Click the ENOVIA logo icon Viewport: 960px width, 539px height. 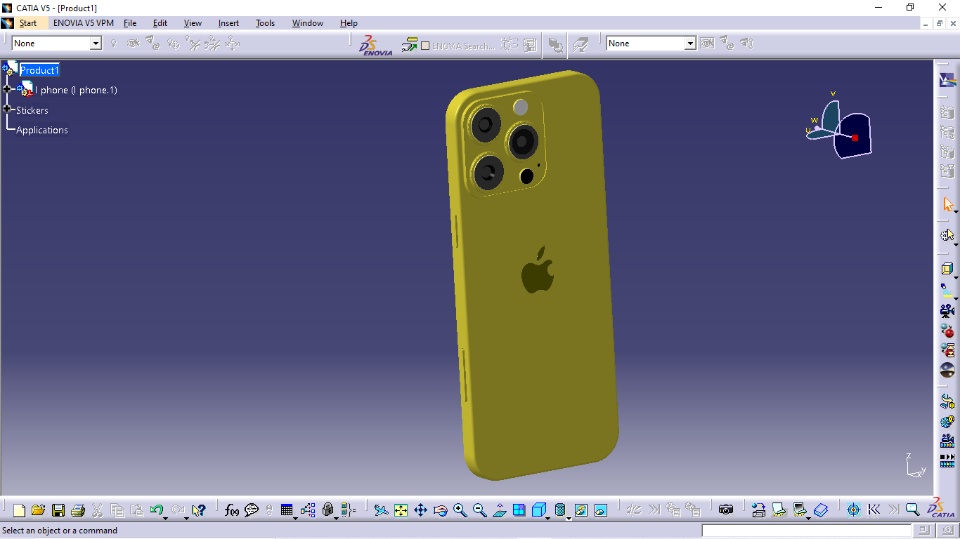click(x=375, y=45)
